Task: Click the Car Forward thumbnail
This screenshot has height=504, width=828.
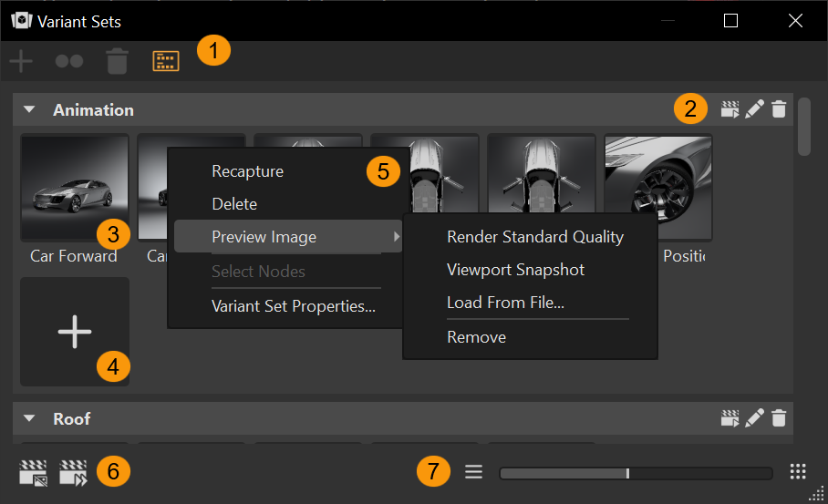Action: [75, 188]
